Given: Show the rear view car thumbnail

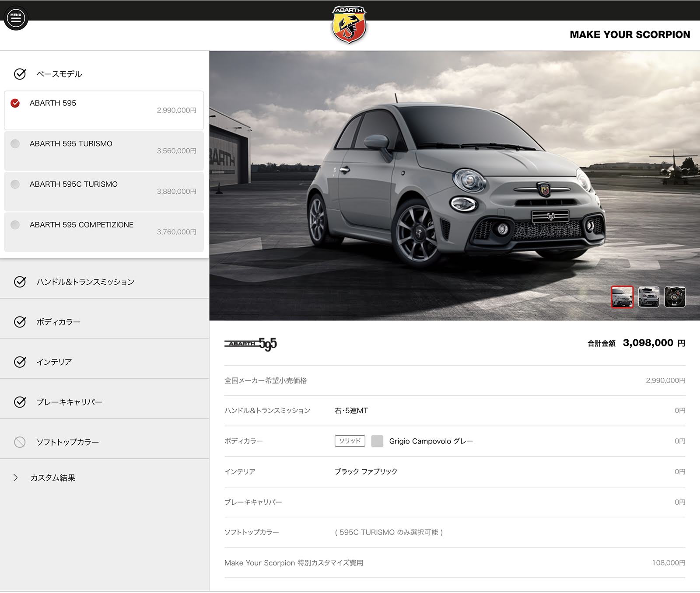Looking at the screenshot, I should click(648, 297).
